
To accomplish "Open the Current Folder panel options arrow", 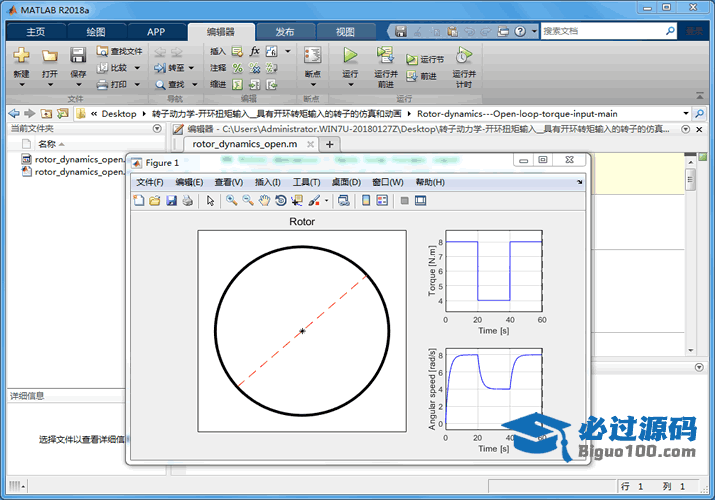I will (x=157, y=129).
